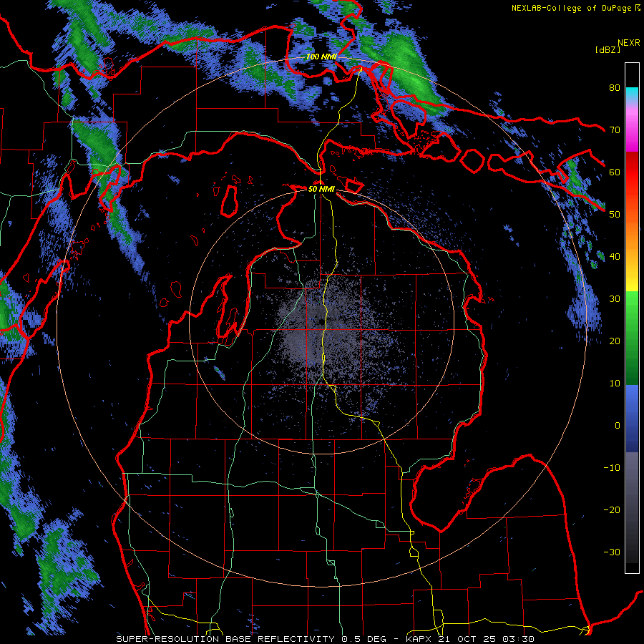Click the 50 NMI range ring label
The height and width of the screenshot is (644, 644).
click(x=321, y=190)
